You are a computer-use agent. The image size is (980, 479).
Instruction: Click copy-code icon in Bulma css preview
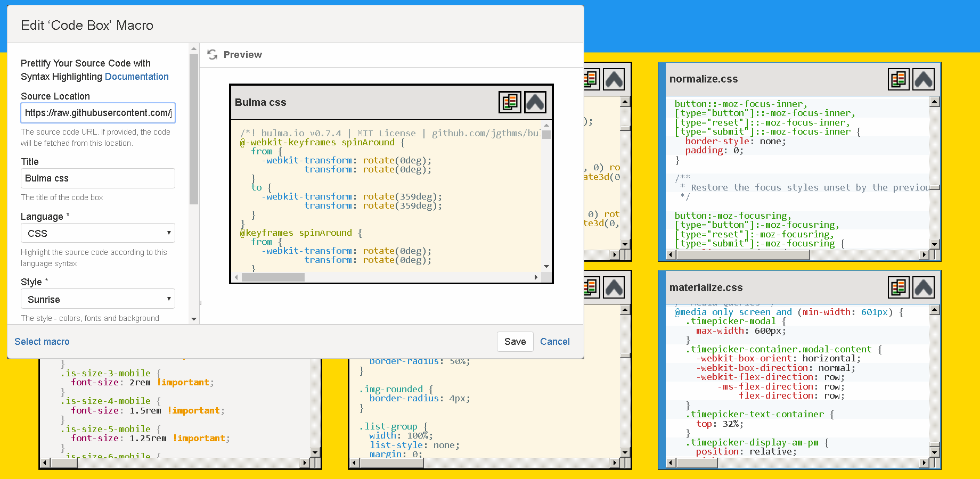(x=510, y=102)
